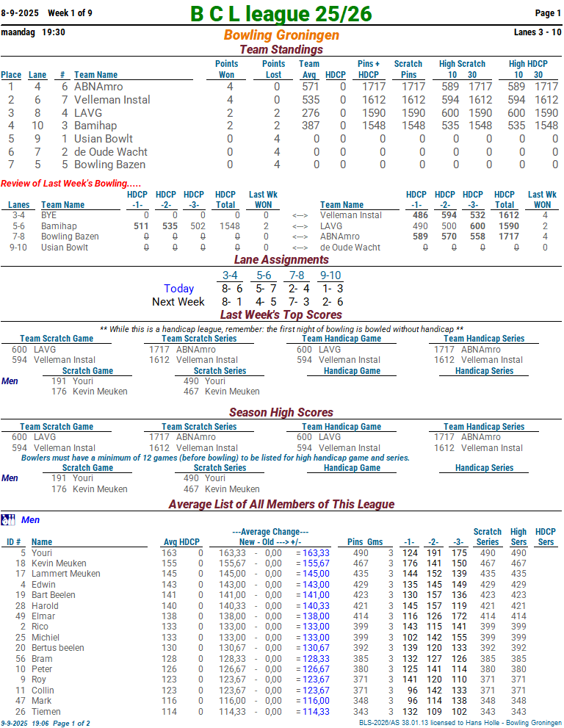Select Collin in the members list
This screenshot has height=728, width=564.
click(x=43, y=691)
